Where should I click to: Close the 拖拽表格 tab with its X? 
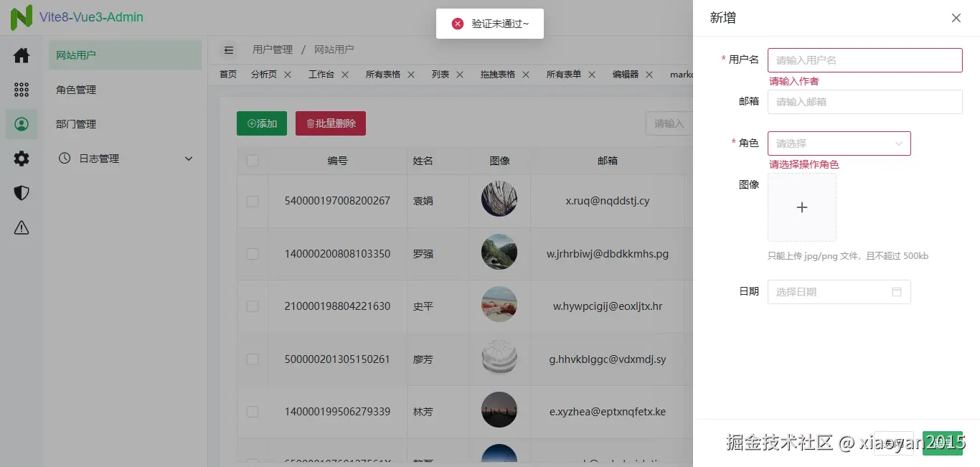coord(526,75)
